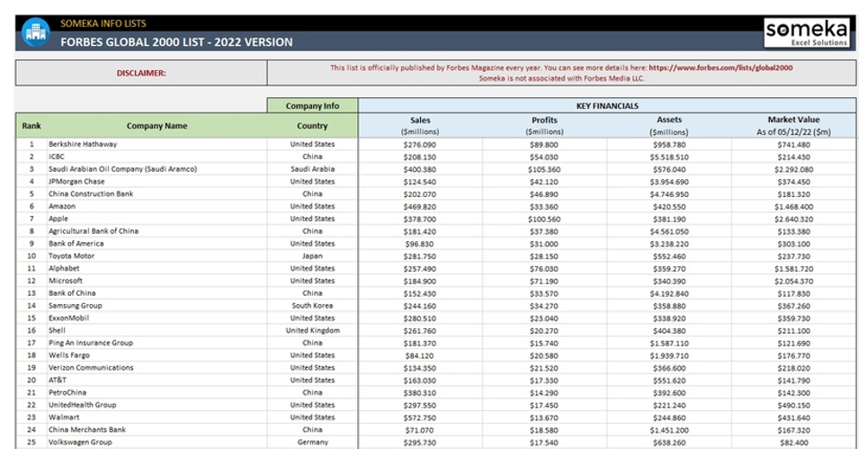
Task: Click the FORBES GLOBAL 2000 LIST title
Action: pyautogui.click(x=176, y=42)
